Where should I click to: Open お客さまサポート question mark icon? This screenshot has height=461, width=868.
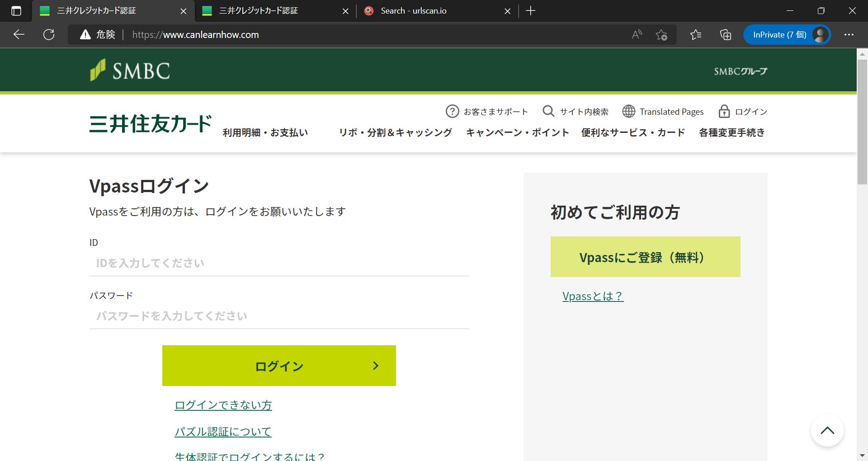pyautogui.click(x=452, y=111)
